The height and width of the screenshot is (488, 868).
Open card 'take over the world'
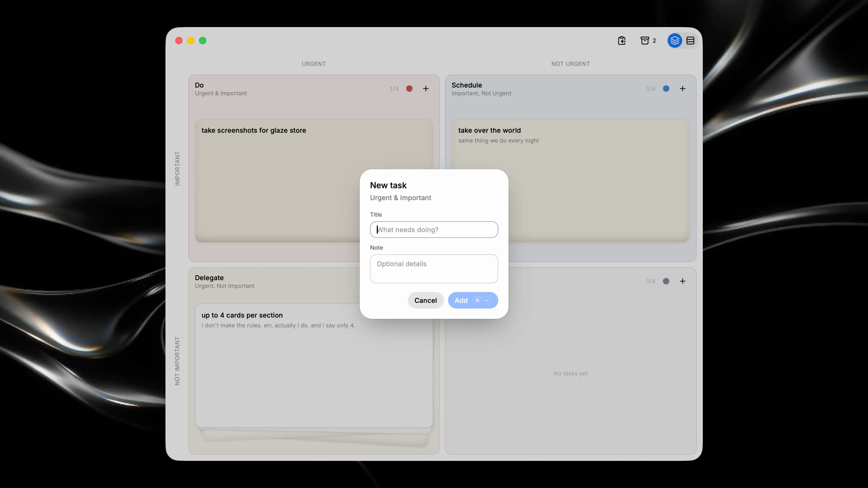[570, 180]
